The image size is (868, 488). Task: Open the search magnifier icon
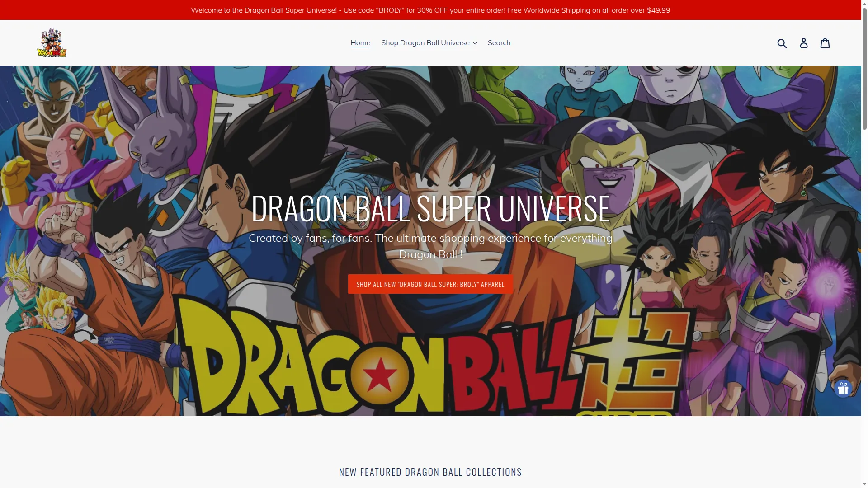point(782,43)
